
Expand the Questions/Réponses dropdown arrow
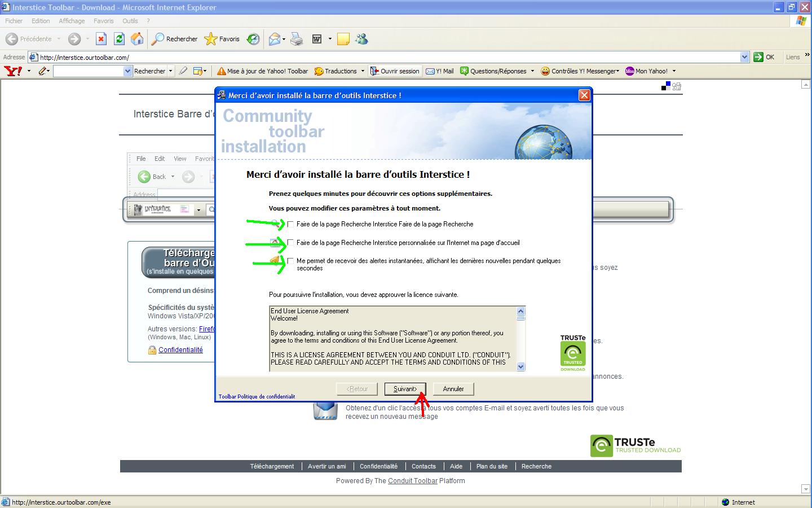pyautogui.click(x=532, y=71)
